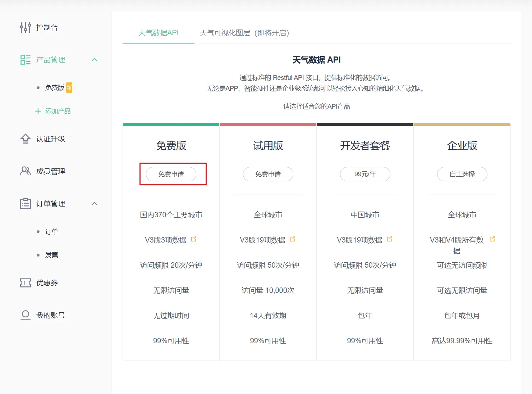The width and height of the screenshot is (532, 394).
Task: Open external link beside 试用版 V3版19项数据
Action: coord(292,238)
